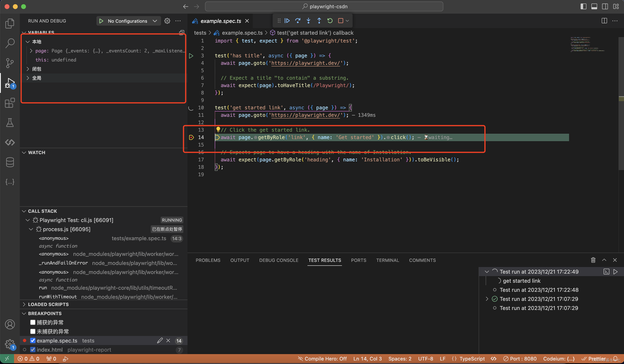Open launch configuration settings gear
Viewport: 624px width, 364px height.
(167, 21)
